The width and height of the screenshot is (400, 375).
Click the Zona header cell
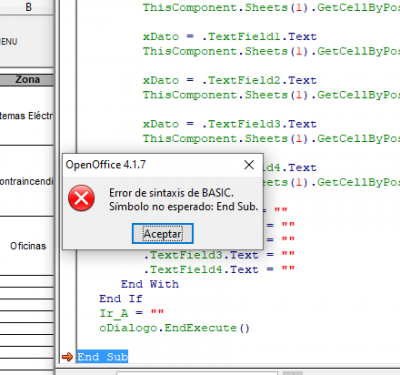click(27, 80)
